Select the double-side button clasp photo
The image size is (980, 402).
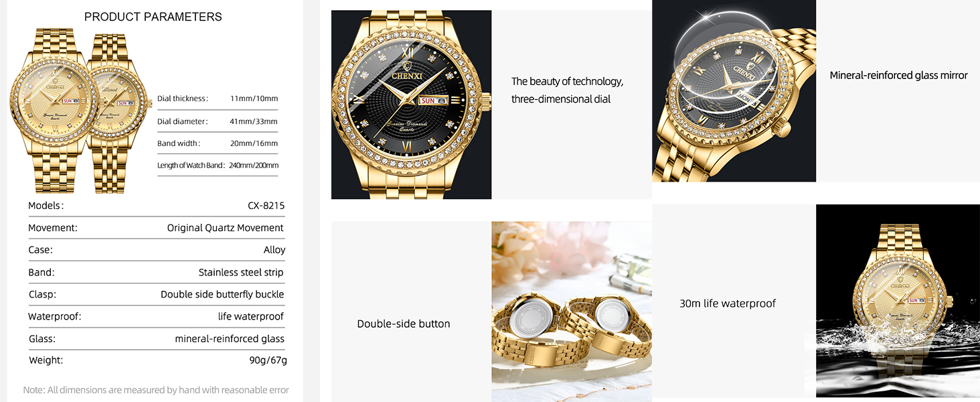pos(572,312)
